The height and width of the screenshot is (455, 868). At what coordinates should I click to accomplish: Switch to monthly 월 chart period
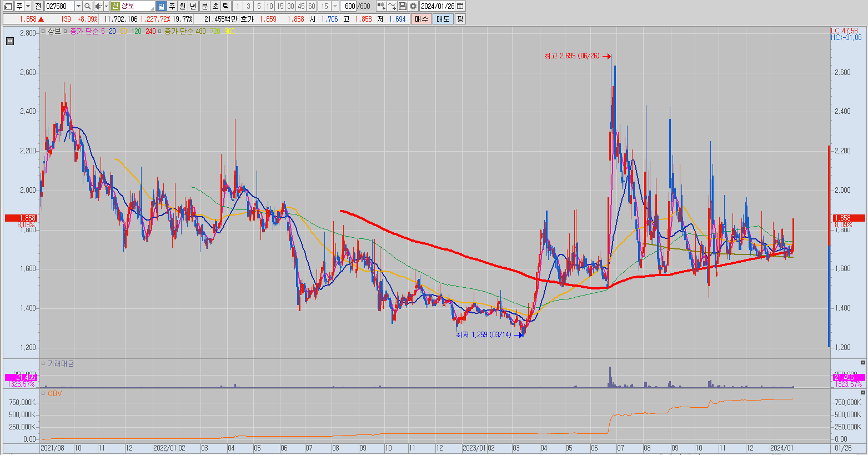pos(182,6)
